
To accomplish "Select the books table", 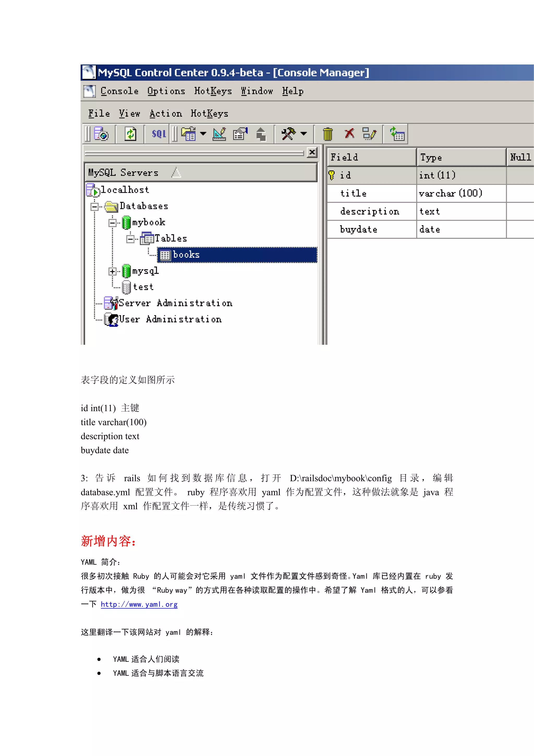I will click(x=237, y=255).
